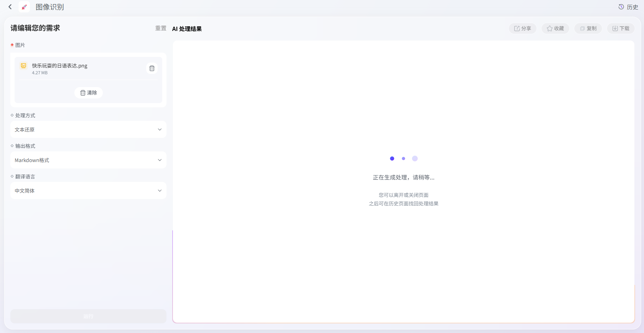Click the 复制 copy button
This screenshot has width=644, height=333.
tap(588, 28)
